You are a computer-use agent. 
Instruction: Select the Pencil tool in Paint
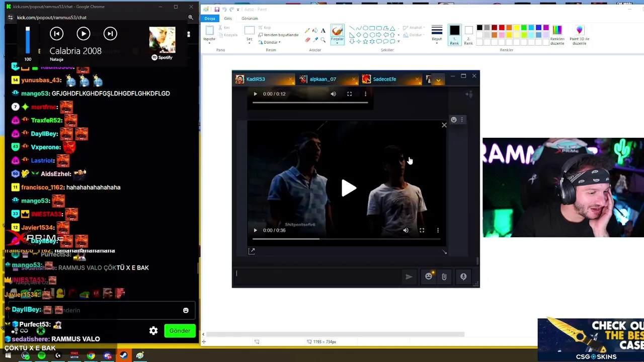point(307,31)
